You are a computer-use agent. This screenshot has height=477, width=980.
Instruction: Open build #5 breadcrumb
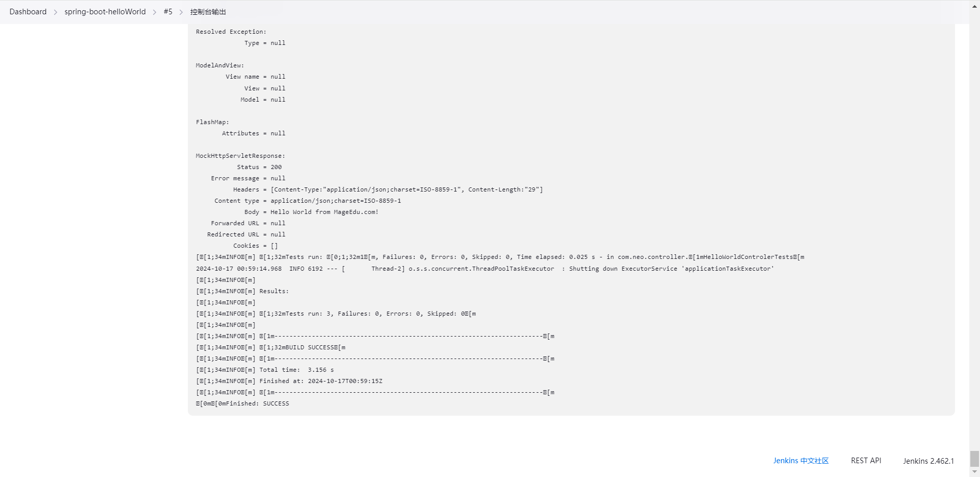click(x=168, y=12)
